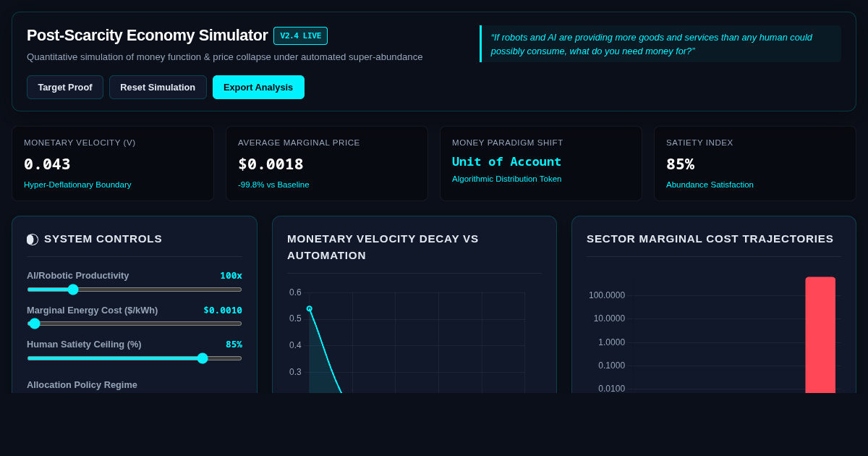
Task: Click the $0.0010 energy cost value
Action: point(223,310)
